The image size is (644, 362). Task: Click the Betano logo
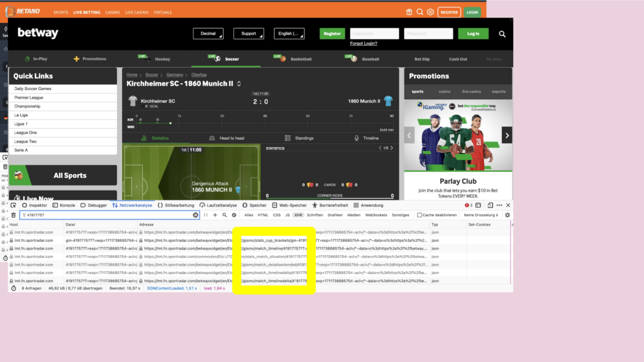(23, 11)
